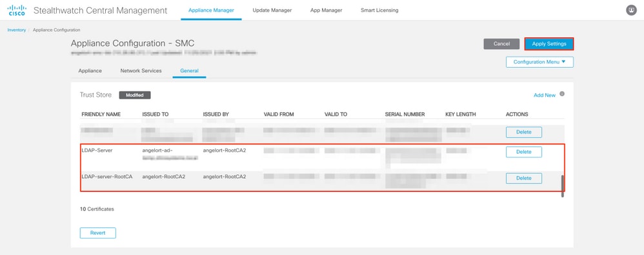644x255 pixels.
Task: Switch to the Appliance configuration tab
Action: (x=90, y=70)
